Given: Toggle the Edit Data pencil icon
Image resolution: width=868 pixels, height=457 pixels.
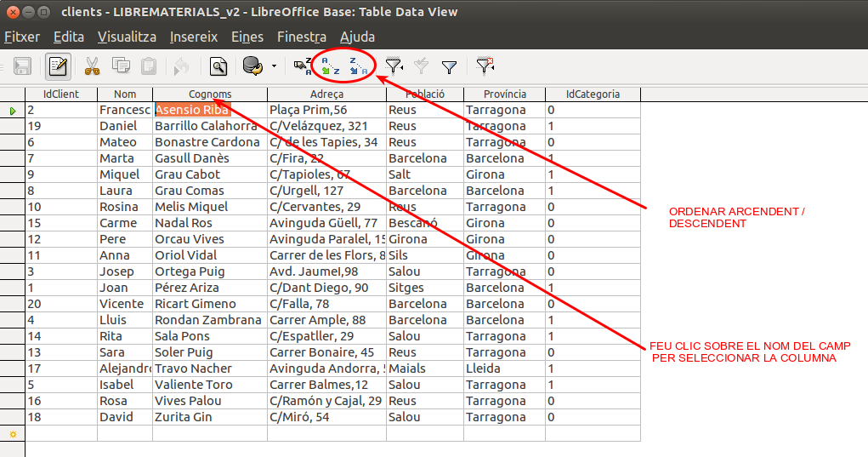Looking at the screenshot, I should point(59,66).
